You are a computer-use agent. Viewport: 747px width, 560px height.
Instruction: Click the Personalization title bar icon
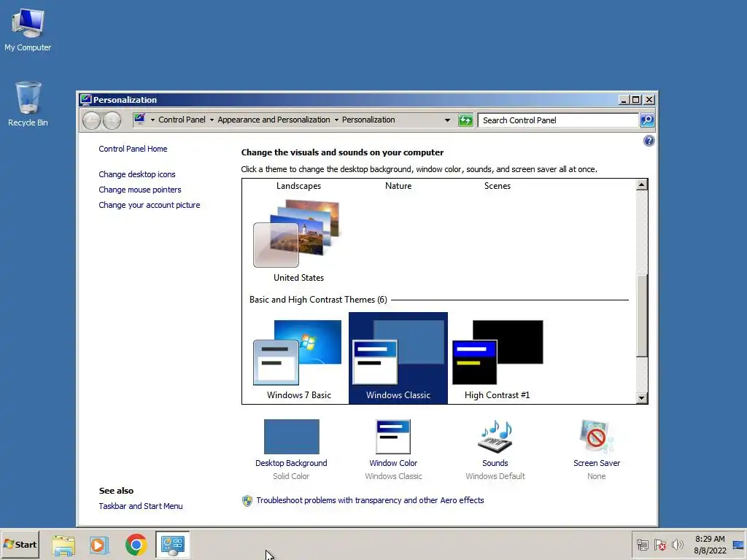click(x=86, y=99)
